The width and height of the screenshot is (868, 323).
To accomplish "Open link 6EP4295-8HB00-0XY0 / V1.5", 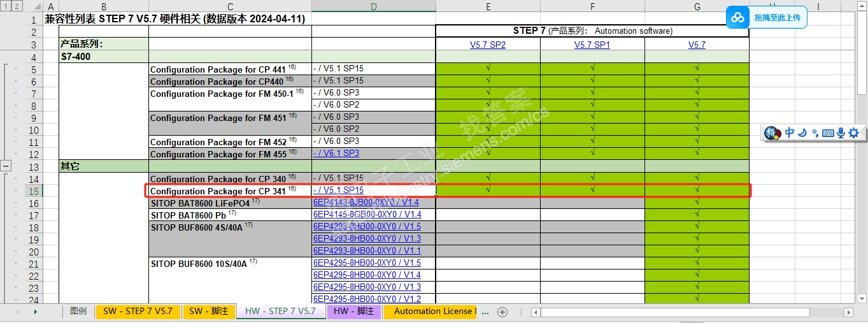I will coord(367,263).
